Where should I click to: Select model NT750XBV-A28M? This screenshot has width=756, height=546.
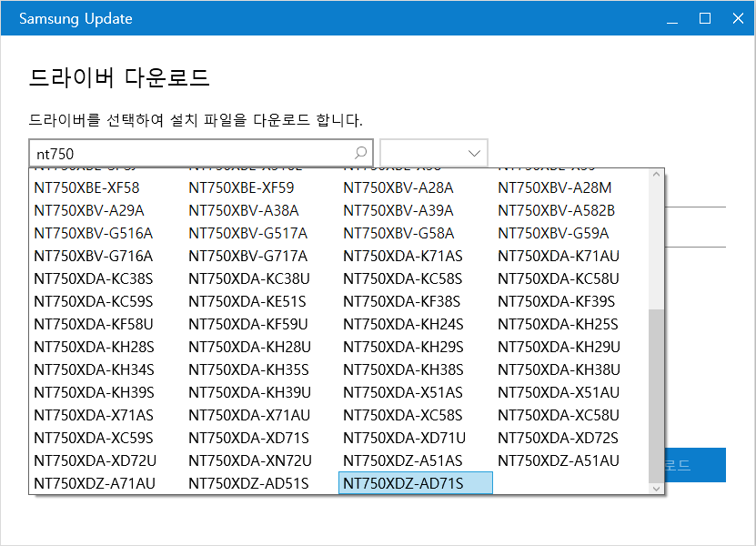click(555, 187)
